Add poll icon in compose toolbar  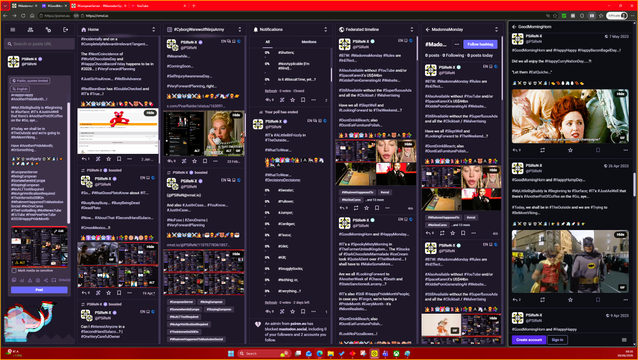pyautogui.click(x=22, y=280)
